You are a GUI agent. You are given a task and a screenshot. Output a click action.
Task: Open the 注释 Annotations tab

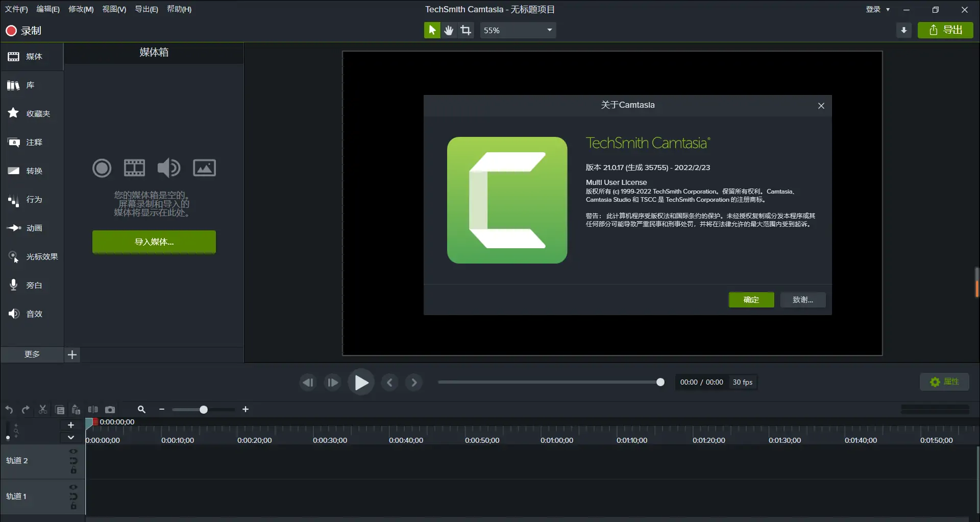(32, 142)
